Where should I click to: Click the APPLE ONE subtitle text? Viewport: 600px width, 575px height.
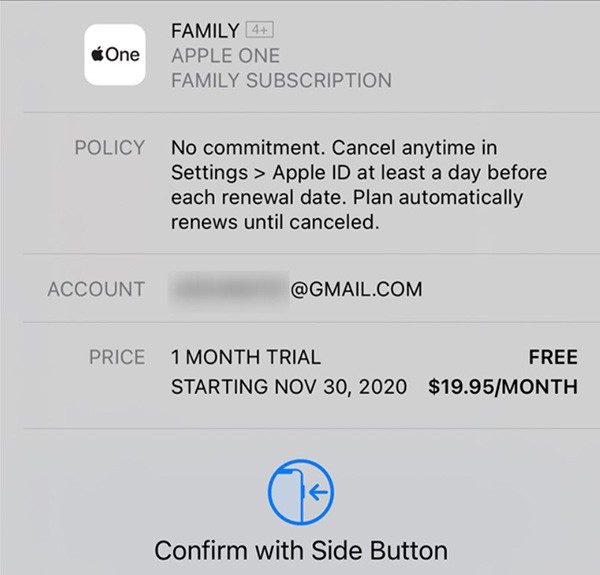pyautogui.click(x=225, y=56)
